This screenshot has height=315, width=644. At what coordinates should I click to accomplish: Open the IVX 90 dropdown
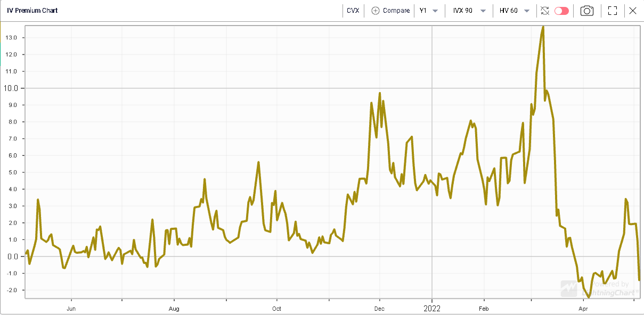469,11
